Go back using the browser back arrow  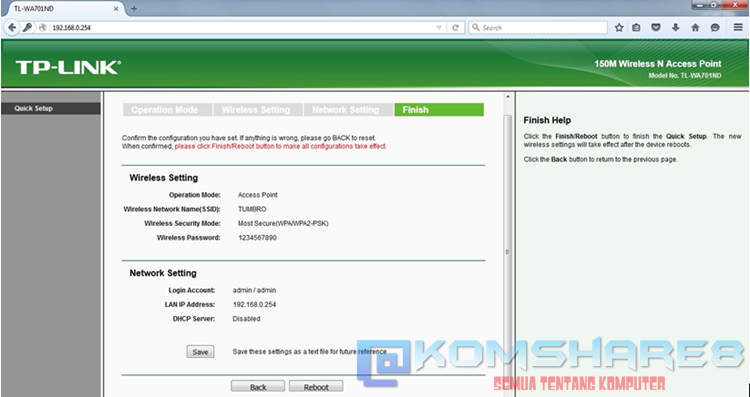tap(12, 28)
